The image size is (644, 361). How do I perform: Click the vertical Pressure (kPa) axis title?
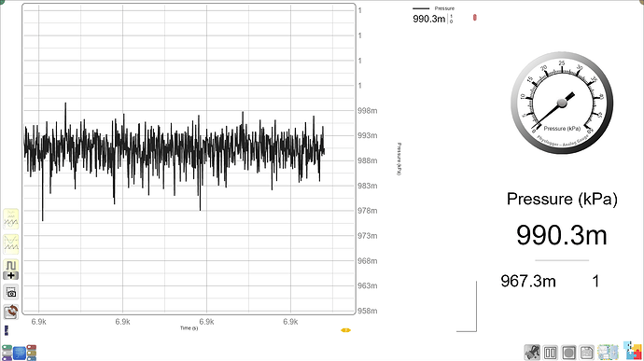[x=399, y=159]
